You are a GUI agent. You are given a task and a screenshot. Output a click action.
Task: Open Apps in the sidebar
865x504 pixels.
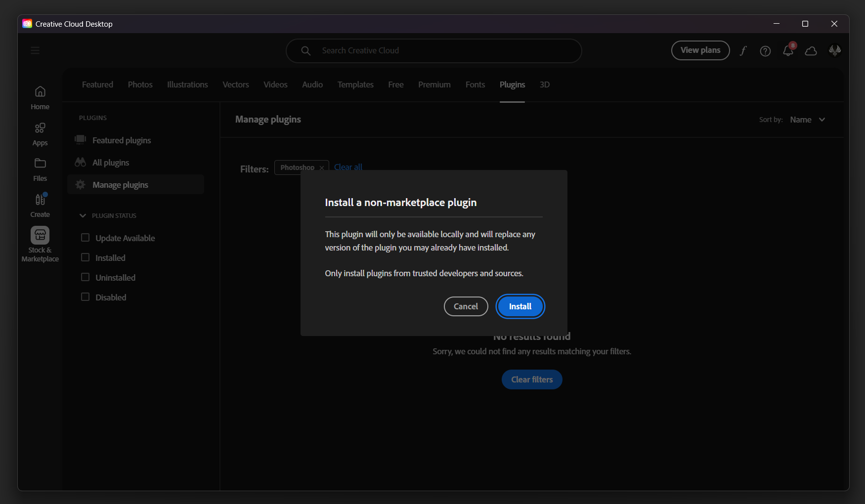pos(40,134)
